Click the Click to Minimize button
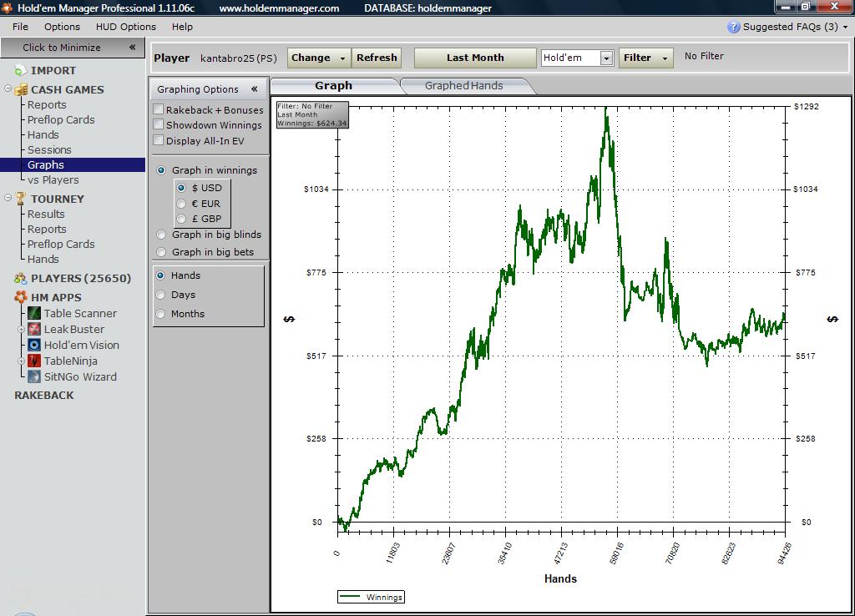 (x=73, y=48)
